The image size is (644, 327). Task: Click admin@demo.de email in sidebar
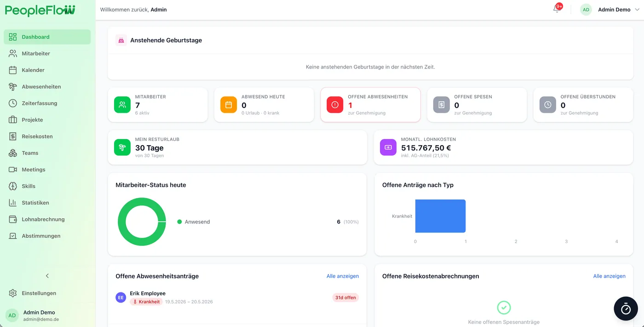41,319
